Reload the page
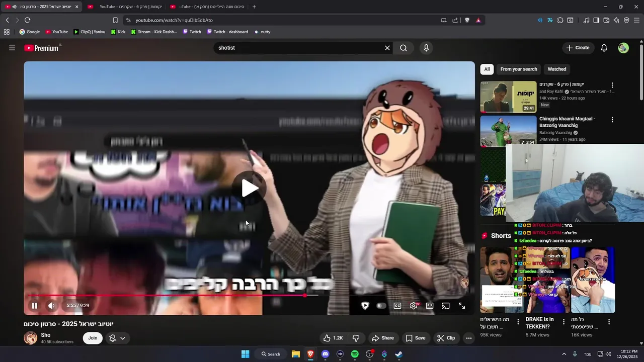This screenshot has width=644, height=362. pyautogui.click(x=27, y=20)
